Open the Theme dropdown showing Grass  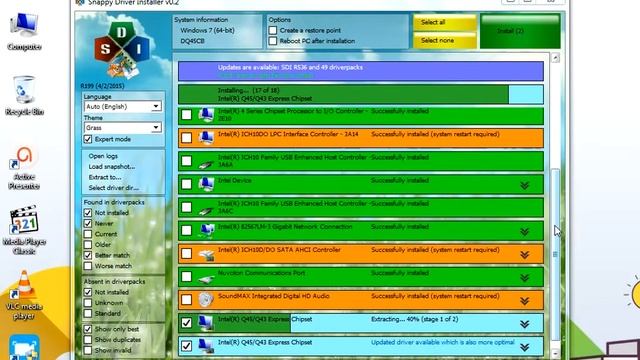point(122,128)
